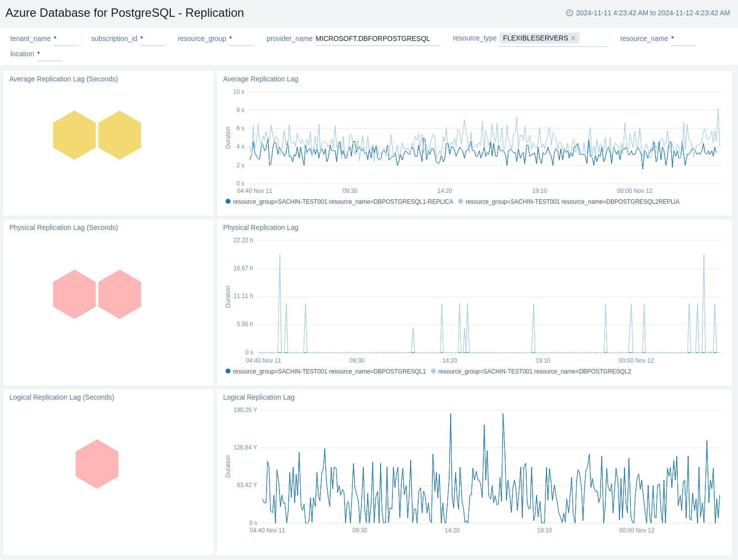Edit the resource_name filter field
This screenshot has height=560, width=738.
click(683, 38)
